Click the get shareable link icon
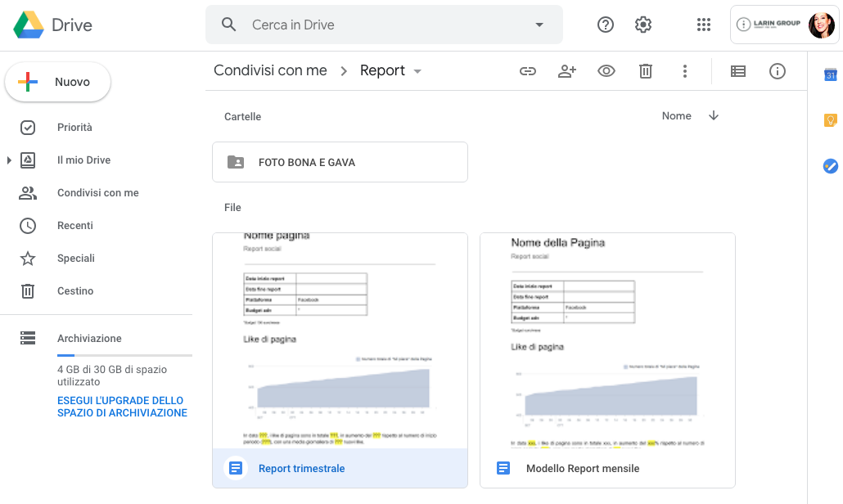The width and height of the screenshot is (843, 504). point(528,71)
